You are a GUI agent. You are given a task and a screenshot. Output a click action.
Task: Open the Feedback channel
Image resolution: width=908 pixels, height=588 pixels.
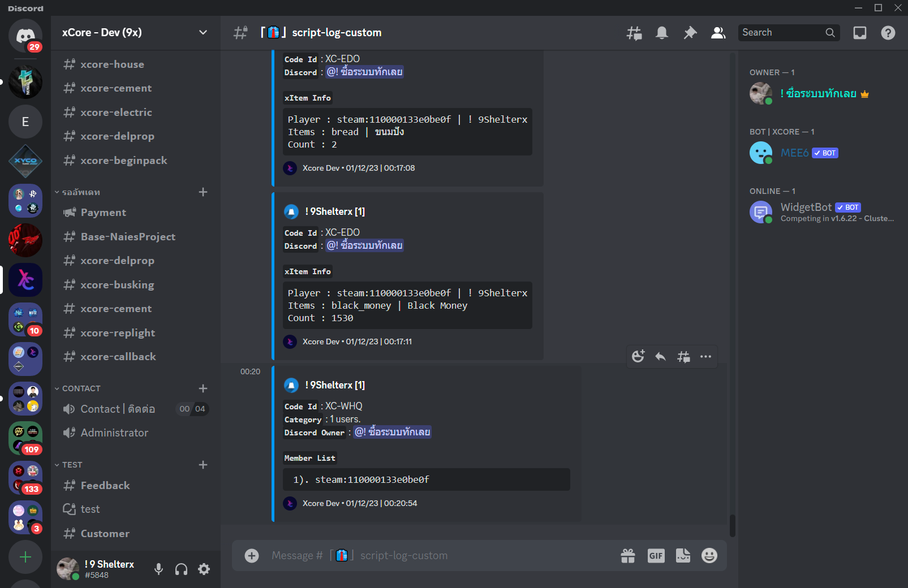click(105, 486)
